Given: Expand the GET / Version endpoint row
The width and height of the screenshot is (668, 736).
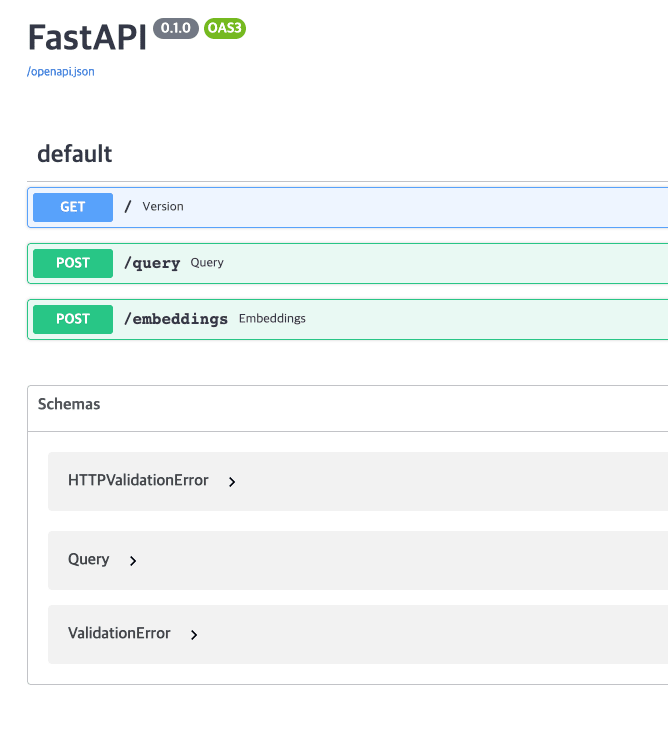Looking at the screenshot, I should coord(348,207).
